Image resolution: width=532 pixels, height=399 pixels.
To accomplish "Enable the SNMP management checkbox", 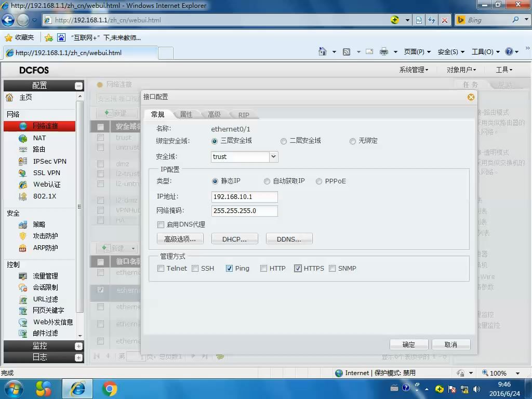I will tap(332, 269).
